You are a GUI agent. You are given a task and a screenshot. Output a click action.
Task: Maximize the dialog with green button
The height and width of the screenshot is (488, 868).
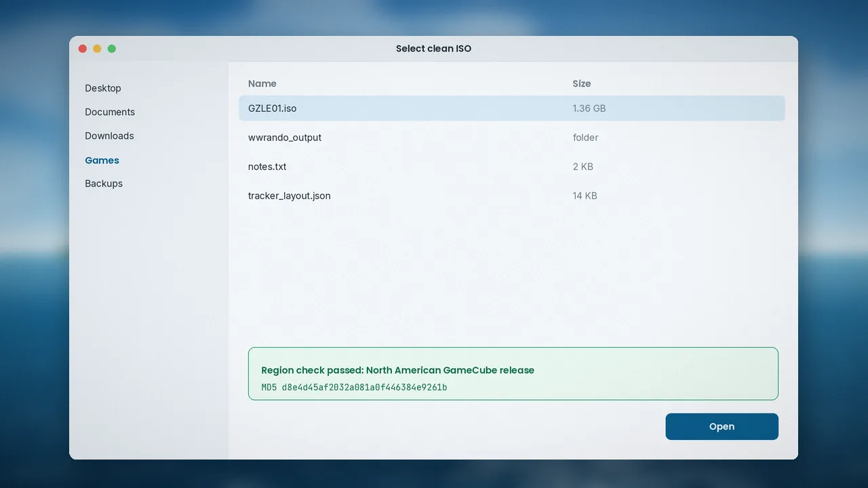coord(112,49)
